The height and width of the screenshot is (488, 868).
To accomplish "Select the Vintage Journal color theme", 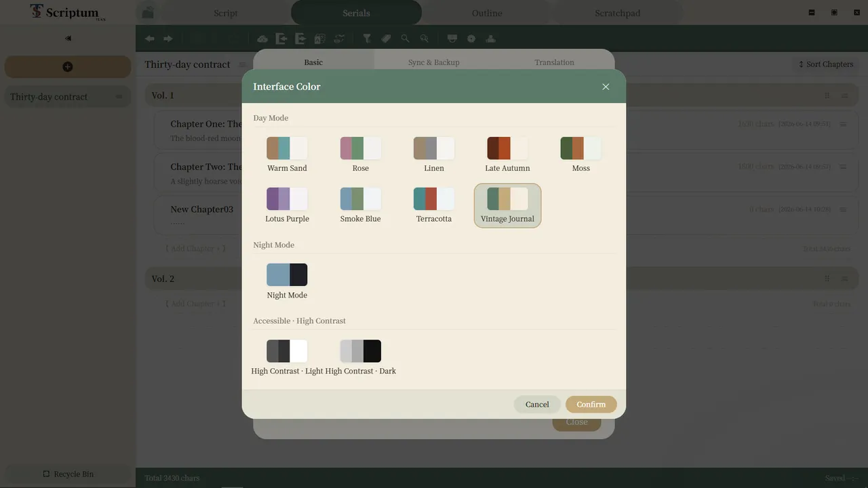I will pyautogui.click(x=507, y=205).
